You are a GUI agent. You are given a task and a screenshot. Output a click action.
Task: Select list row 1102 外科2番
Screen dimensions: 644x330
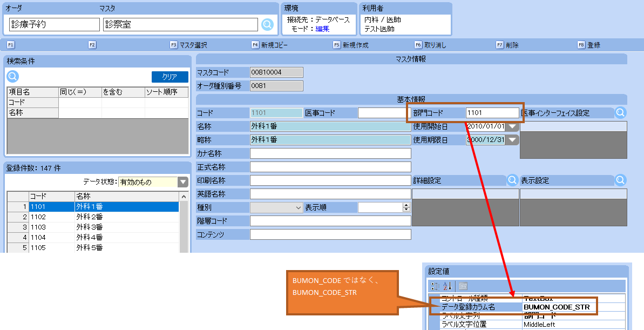(93, 217)
